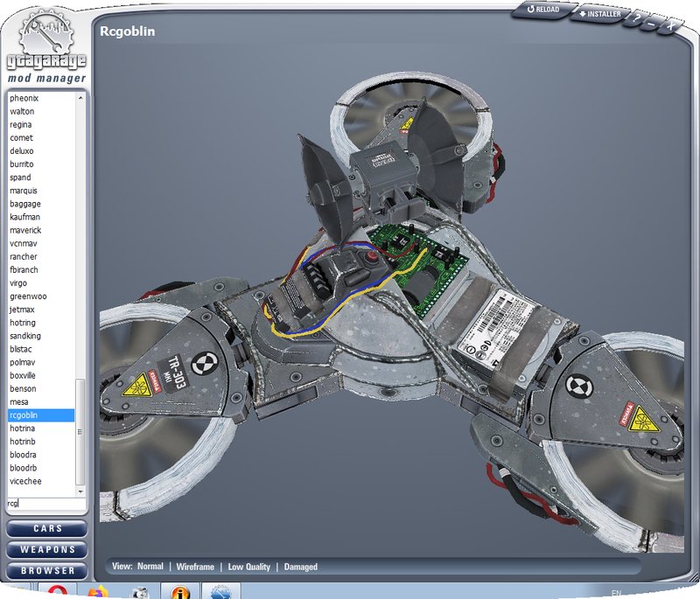Select bloodra in the vehicle list

tap(41, 455)
